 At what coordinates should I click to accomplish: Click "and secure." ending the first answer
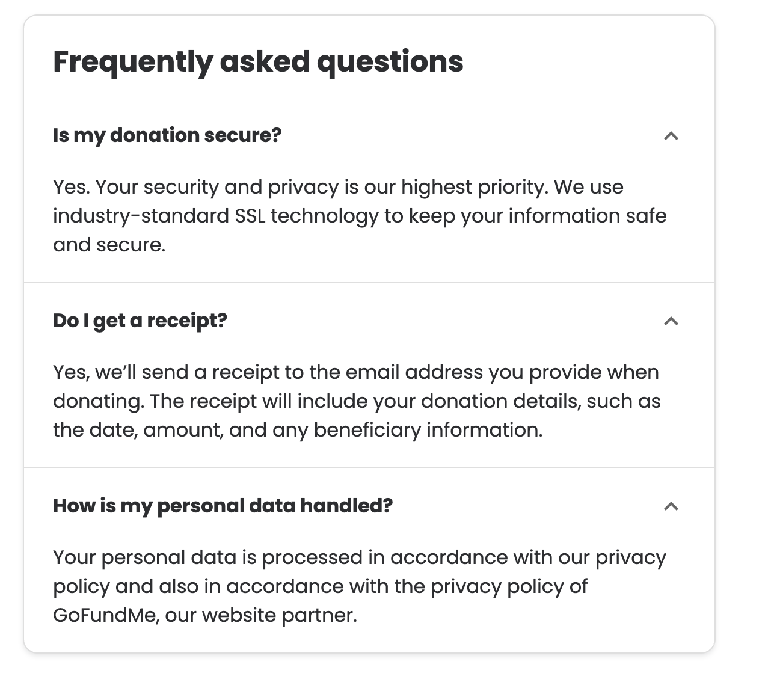pos(109,245)
